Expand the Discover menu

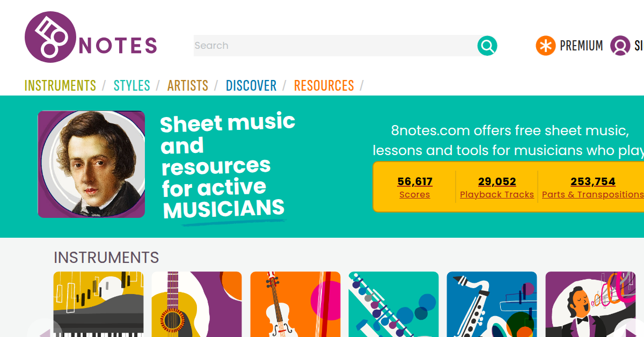click(251, 86)
